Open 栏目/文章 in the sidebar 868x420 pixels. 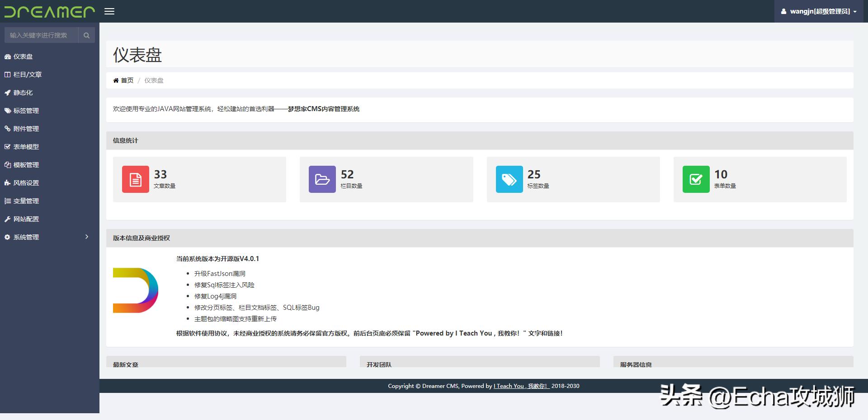[27, 75]
